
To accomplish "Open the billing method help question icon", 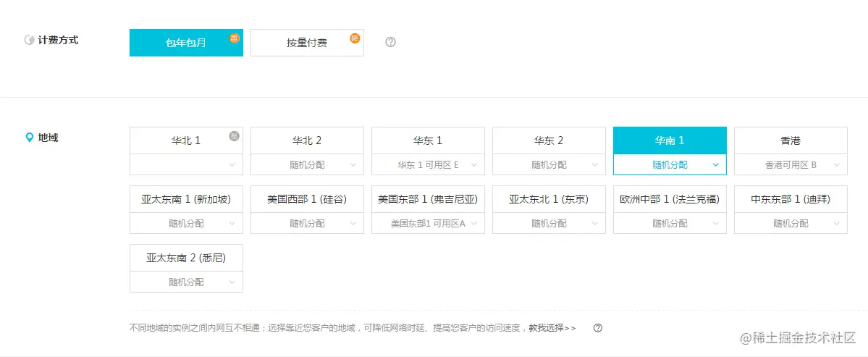I will pos(390,42).
